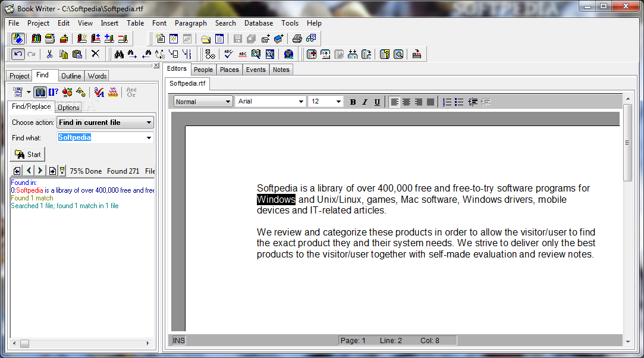
Task: Toggle Bold formatting
Action: pos(353,102)
